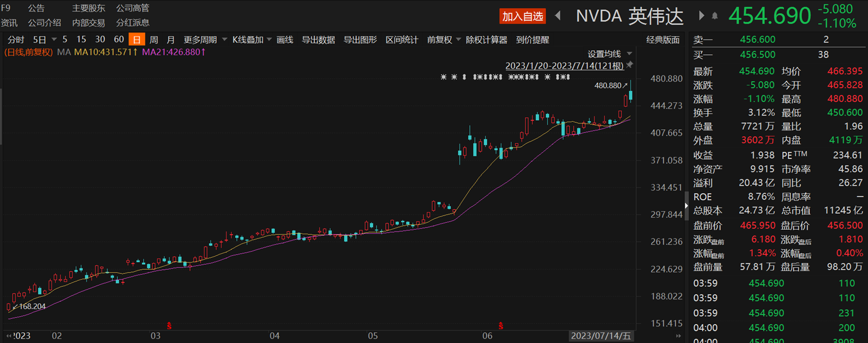Open 公司高管 company executives
The width and height of the screenshot is (868, 343).
133,9
